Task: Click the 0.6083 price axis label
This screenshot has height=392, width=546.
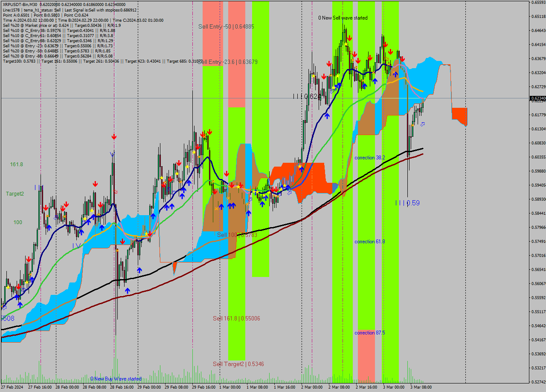Action: tap(539, 143)
